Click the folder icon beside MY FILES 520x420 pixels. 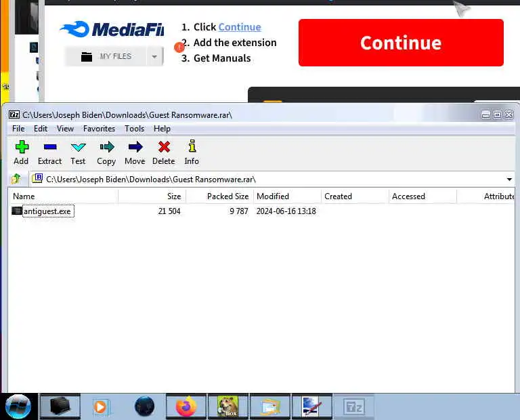(87, 57)
